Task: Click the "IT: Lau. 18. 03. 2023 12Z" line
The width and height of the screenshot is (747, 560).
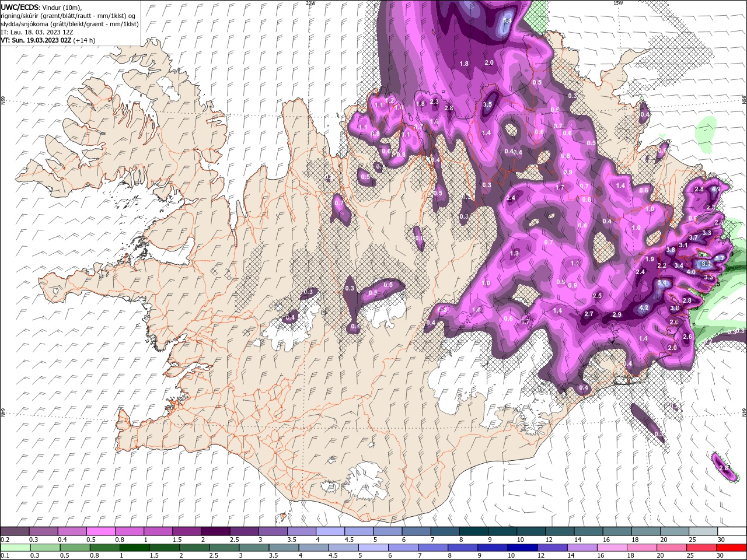Action: pyautogui.click(x=37, y=32)
